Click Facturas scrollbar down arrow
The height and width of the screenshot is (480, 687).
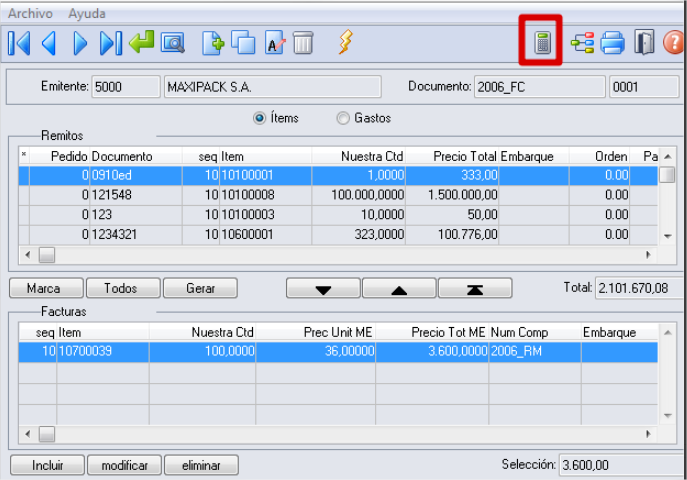[667, 416]
